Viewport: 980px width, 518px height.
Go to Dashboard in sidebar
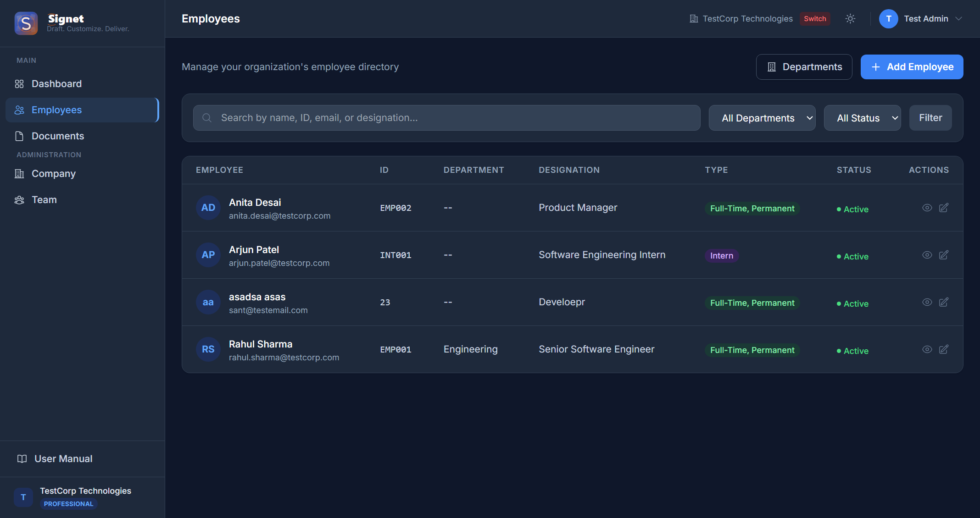[56, 84]
